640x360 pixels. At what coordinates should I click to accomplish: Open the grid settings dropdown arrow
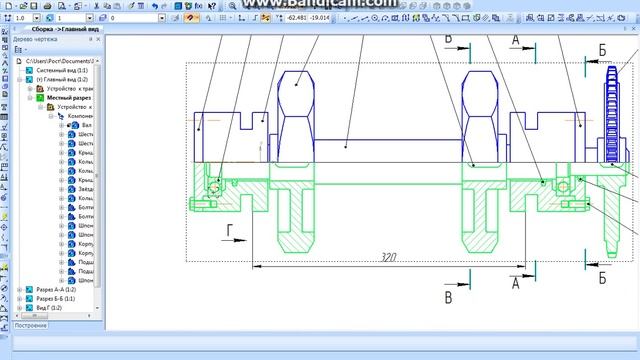pos(231,18)
